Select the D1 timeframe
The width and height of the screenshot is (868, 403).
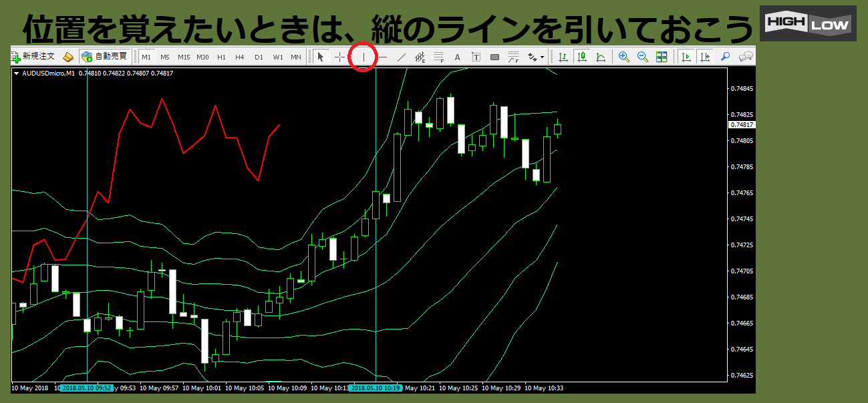coord(259,57)
